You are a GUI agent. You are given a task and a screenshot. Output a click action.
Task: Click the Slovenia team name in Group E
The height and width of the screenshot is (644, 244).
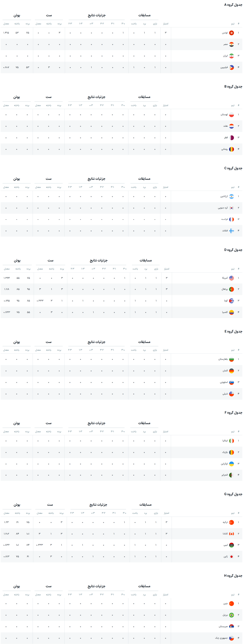[x=224, y=382]
